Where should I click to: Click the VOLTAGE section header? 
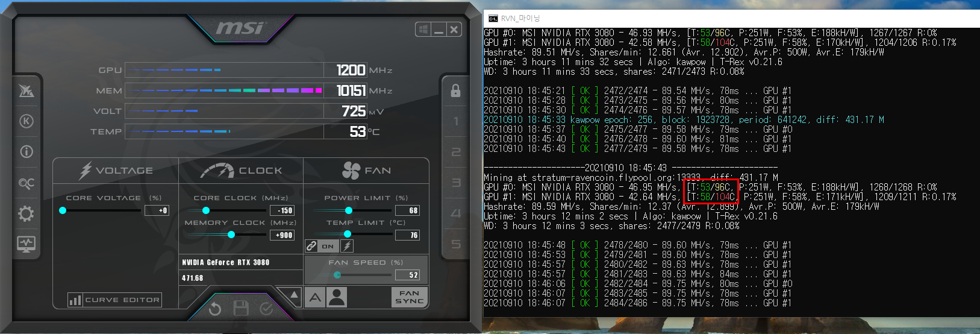point(116,171)
